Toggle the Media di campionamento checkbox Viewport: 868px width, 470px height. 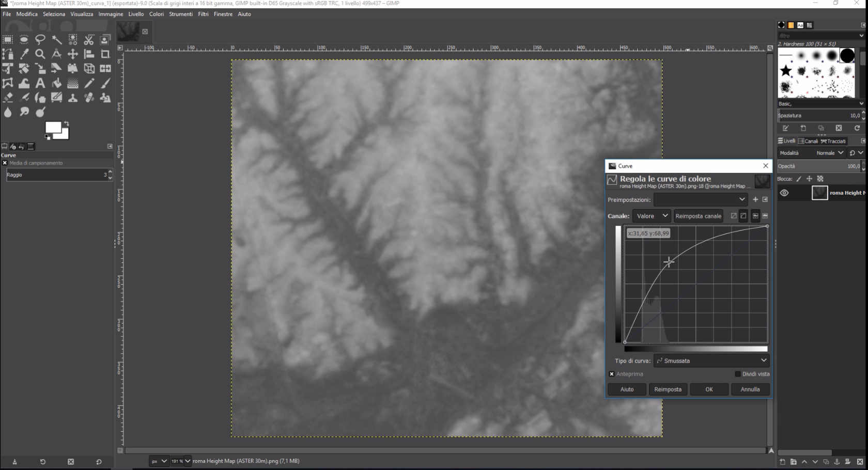[x=5, y=163]
